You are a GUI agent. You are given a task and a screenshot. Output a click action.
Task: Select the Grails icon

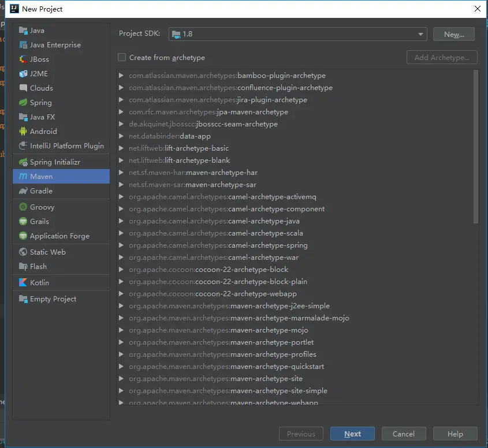(23, 221)
